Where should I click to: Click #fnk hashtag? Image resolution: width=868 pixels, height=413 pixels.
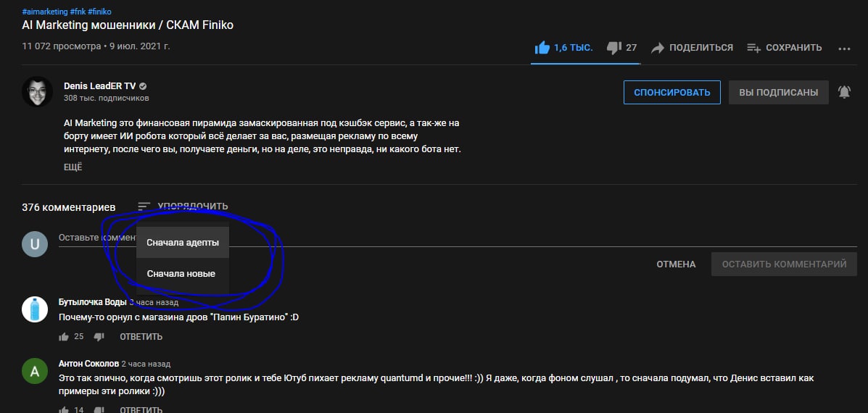pyautogui.click(x=78, y=12)
